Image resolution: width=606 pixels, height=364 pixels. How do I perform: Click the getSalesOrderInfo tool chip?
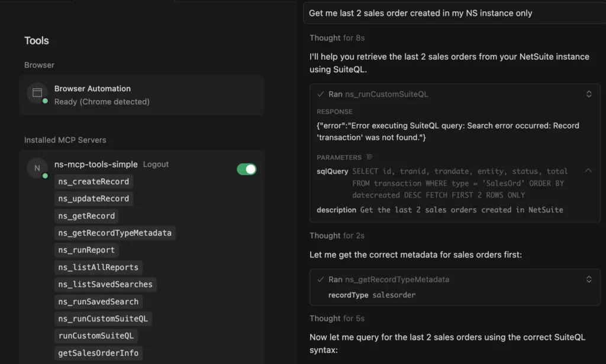98,353
